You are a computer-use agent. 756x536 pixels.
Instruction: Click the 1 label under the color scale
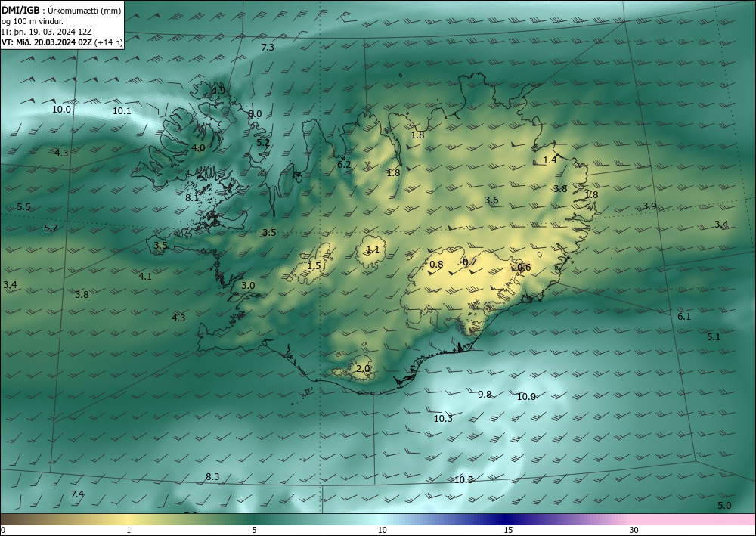tap(129, 531)
